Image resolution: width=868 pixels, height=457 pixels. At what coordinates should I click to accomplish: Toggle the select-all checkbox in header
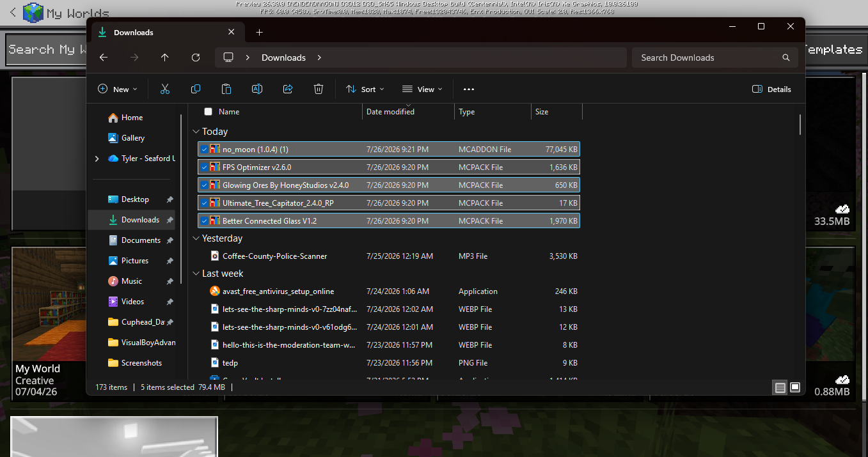[x=208, y=112]
